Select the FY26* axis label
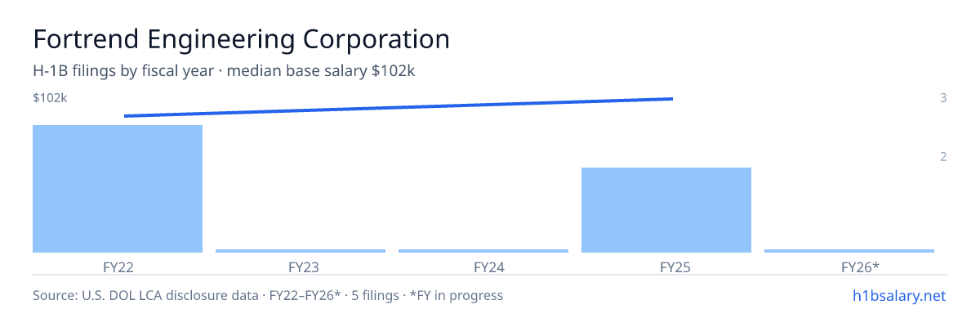Screen dimensions: 980x327 (849, 267)
